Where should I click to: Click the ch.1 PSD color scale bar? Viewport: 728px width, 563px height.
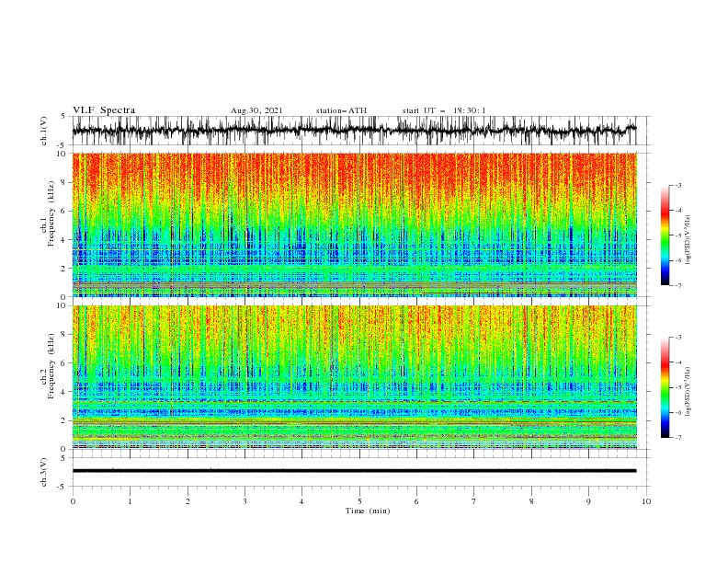pyautogui.click(x=665, y=236)
